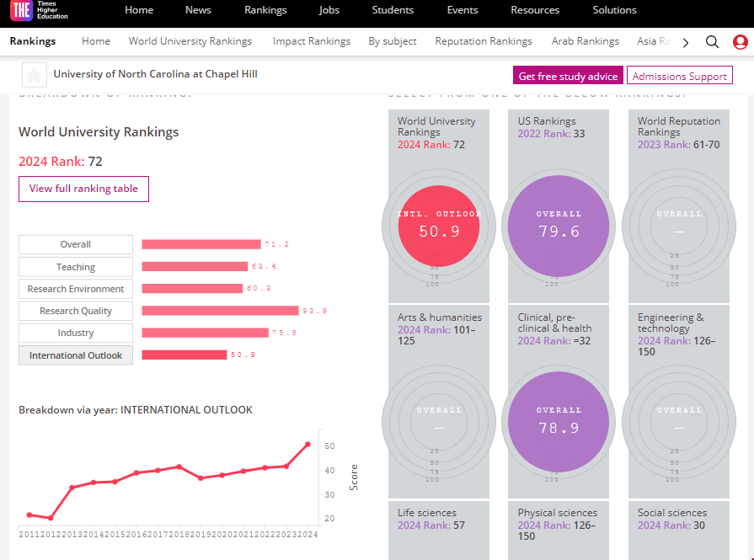Select the Teaching metric button
This screenshot has width=754, height=560.
[x=76, y=267]
